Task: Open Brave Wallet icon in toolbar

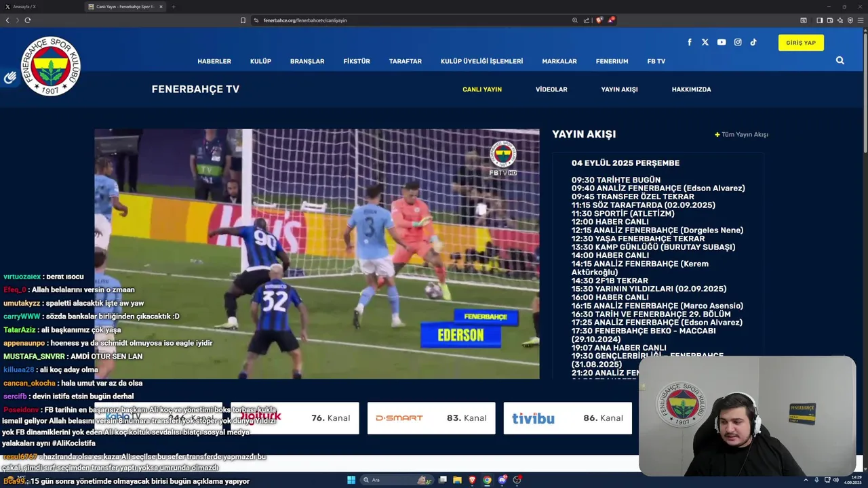Action: tap(830, 20)
